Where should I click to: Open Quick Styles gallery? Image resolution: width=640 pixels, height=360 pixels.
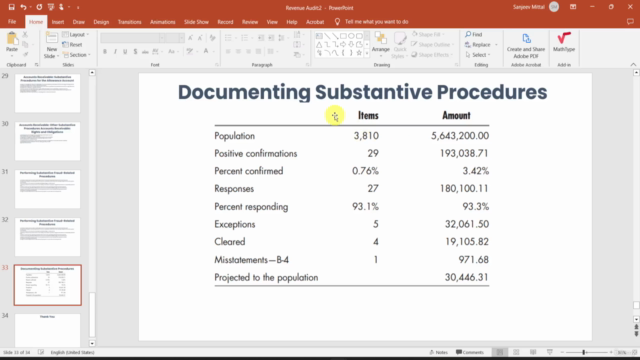400,45
